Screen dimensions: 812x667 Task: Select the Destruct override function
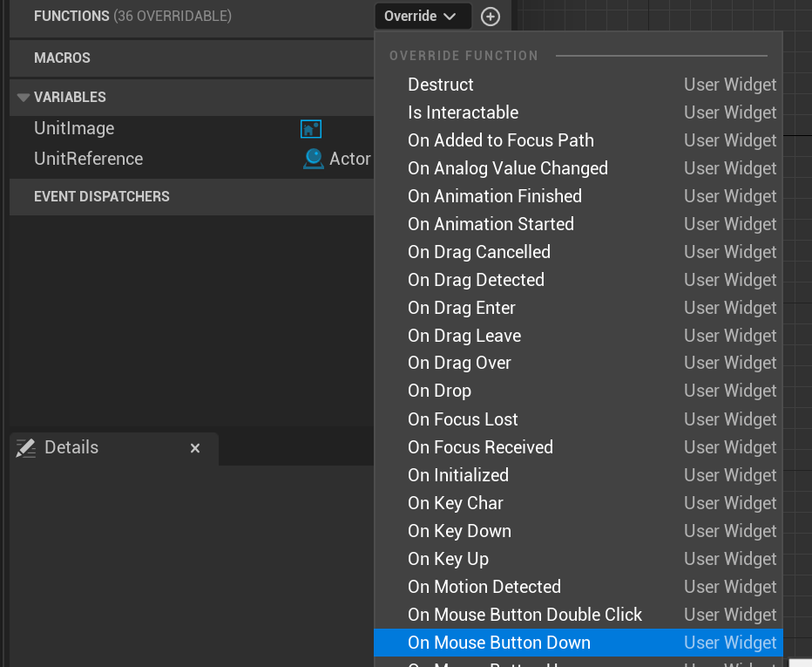coord(441,85)
